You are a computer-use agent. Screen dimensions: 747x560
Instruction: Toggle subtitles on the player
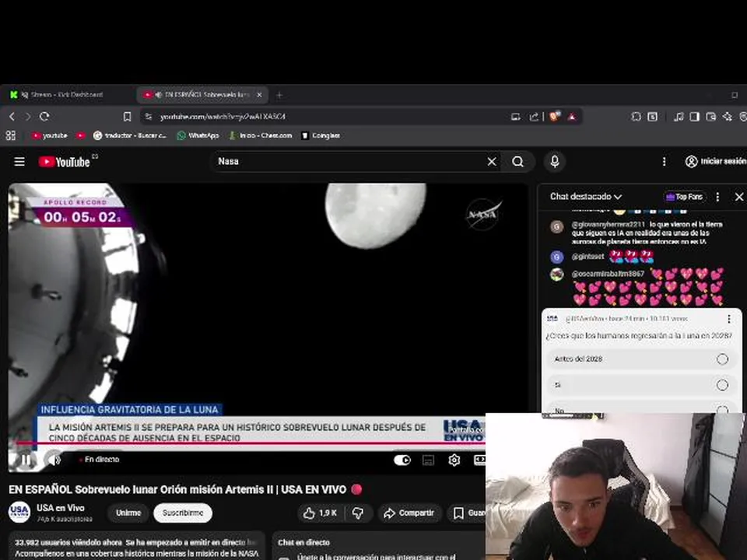[x=428, y=460]
